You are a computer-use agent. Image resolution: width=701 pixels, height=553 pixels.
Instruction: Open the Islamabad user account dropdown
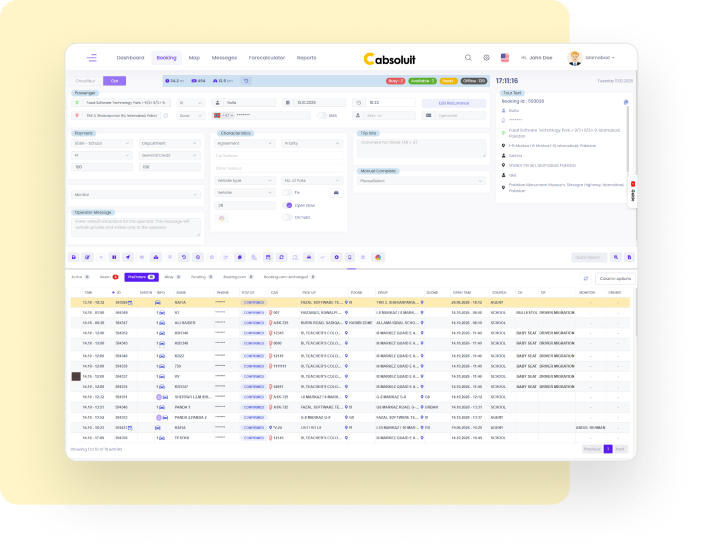point(598,58)
